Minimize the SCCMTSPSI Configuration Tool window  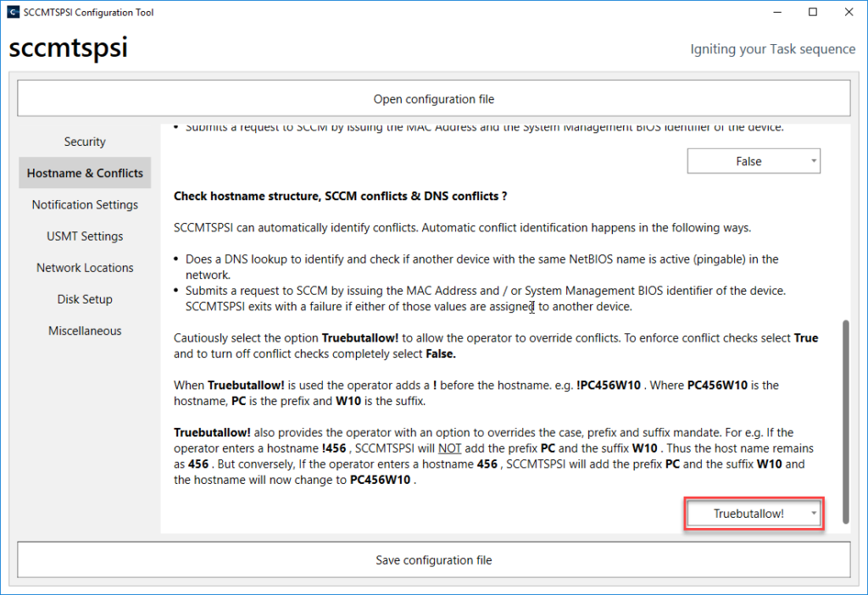773,13
